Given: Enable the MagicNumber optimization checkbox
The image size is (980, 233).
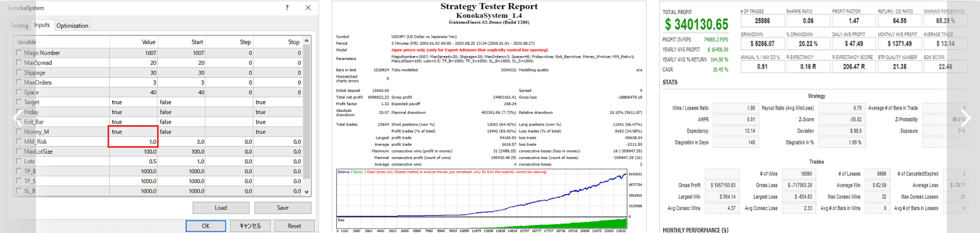Looking at the screenshot, I should tap(19, 53).
